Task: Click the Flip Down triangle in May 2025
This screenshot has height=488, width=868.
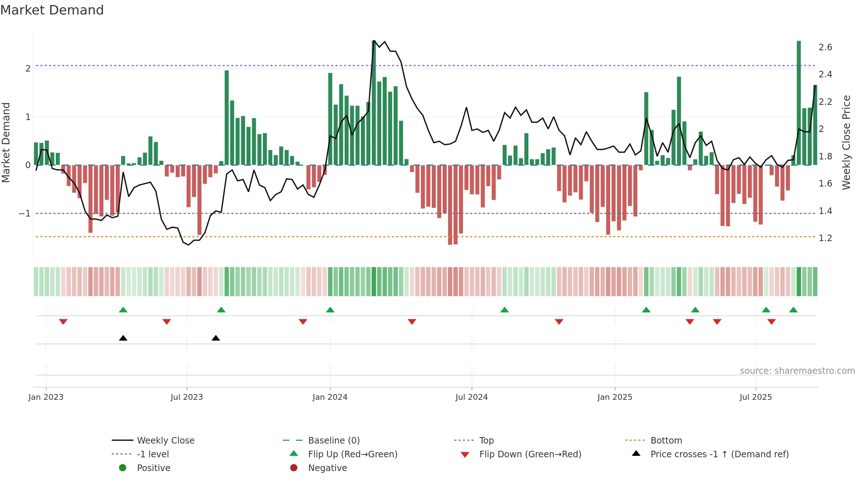Action: coord(717,322)
